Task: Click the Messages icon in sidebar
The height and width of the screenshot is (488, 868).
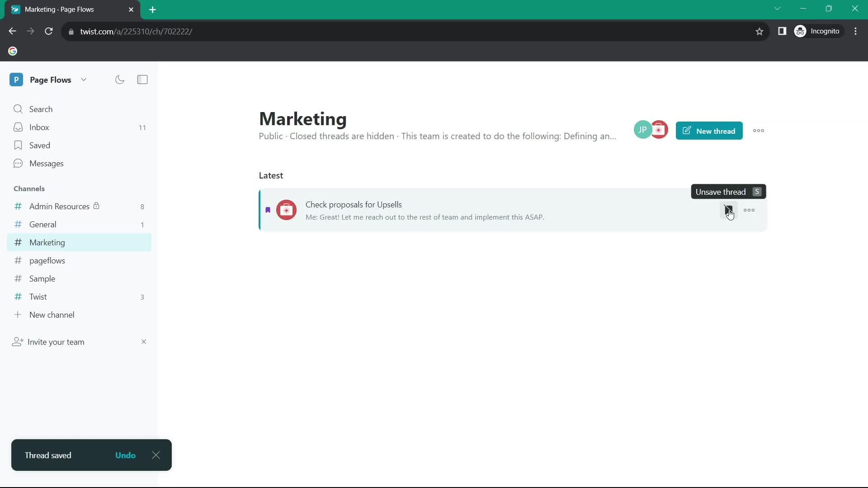Action: tap(18, 163)
